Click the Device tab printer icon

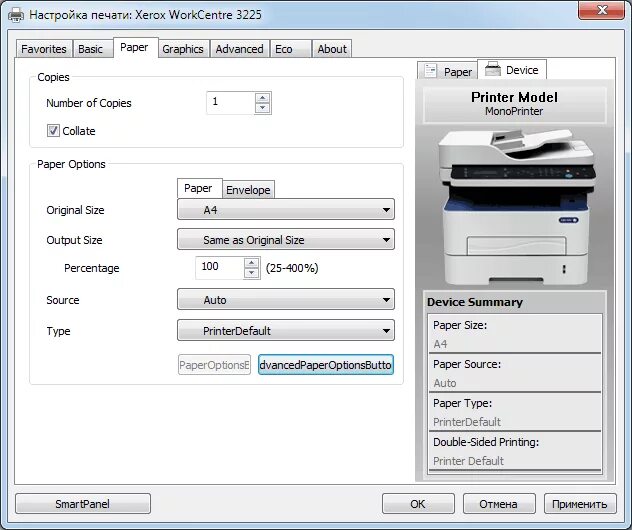tap(493, 69)
